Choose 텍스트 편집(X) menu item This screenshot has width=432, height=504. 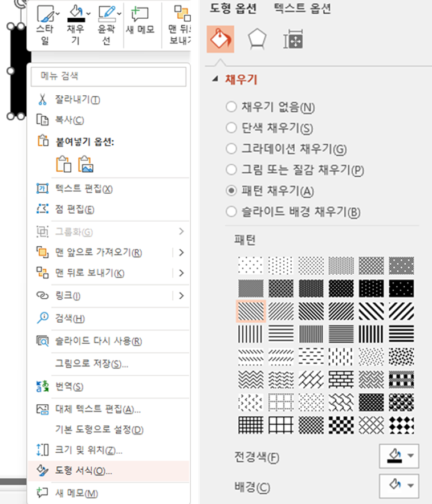pyautogui.click(x=108, y=188)
